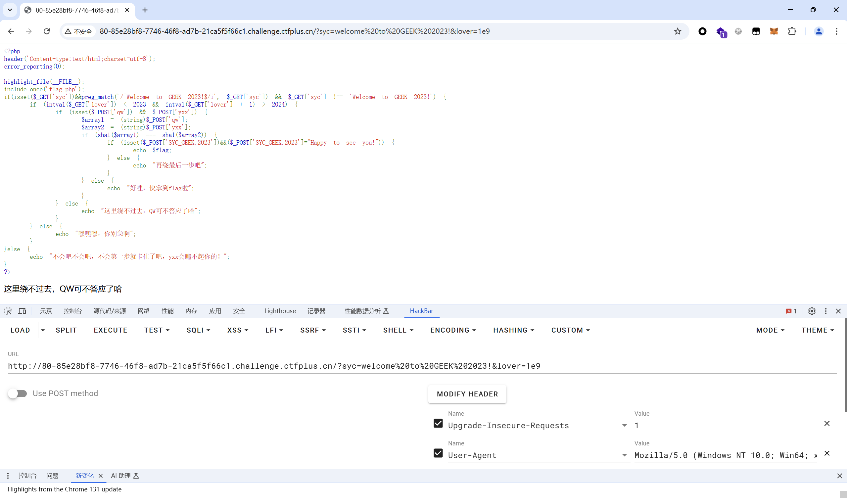Image resolution: width=847 pixels, height=504 pixels.
Task: Close the DevTools bottom drawer
Action: pyautogui.click(x=839, y=476)
